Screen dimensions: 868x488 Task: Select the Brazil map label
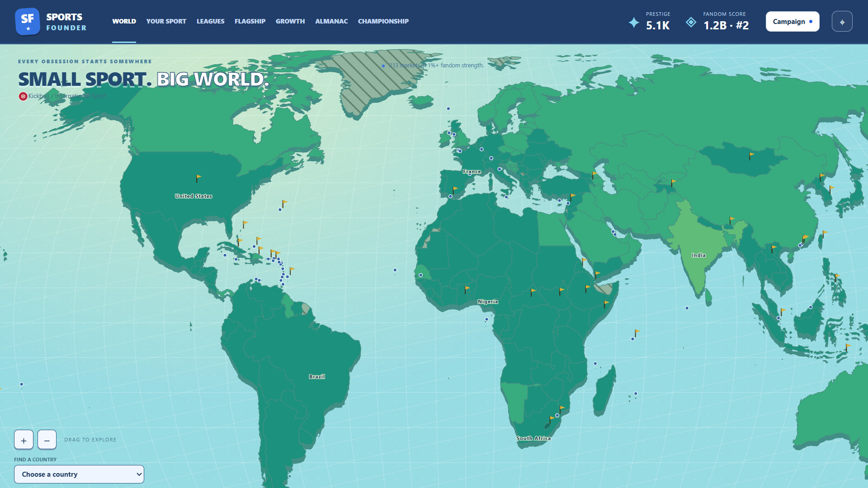[316, 376]
